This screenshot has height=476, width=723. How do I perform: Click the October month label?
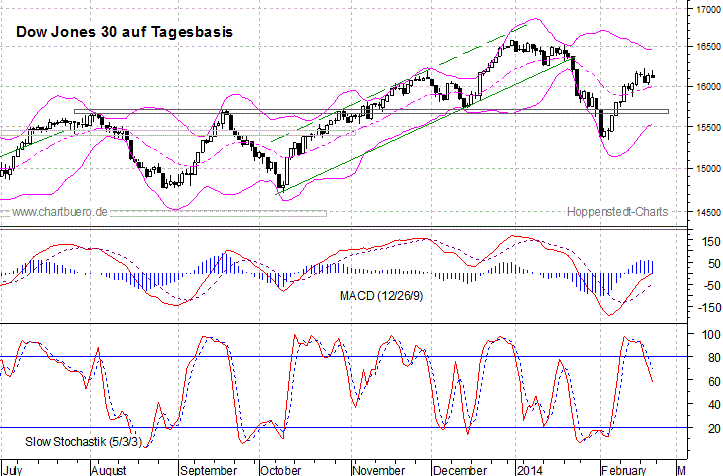(x=280, y=470)
